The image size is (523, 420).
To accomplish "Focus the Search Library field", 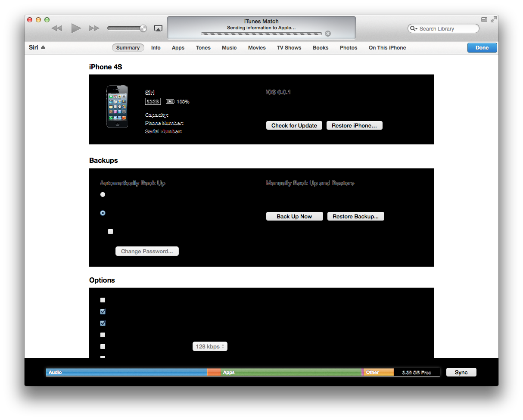I will click(443, 28).
